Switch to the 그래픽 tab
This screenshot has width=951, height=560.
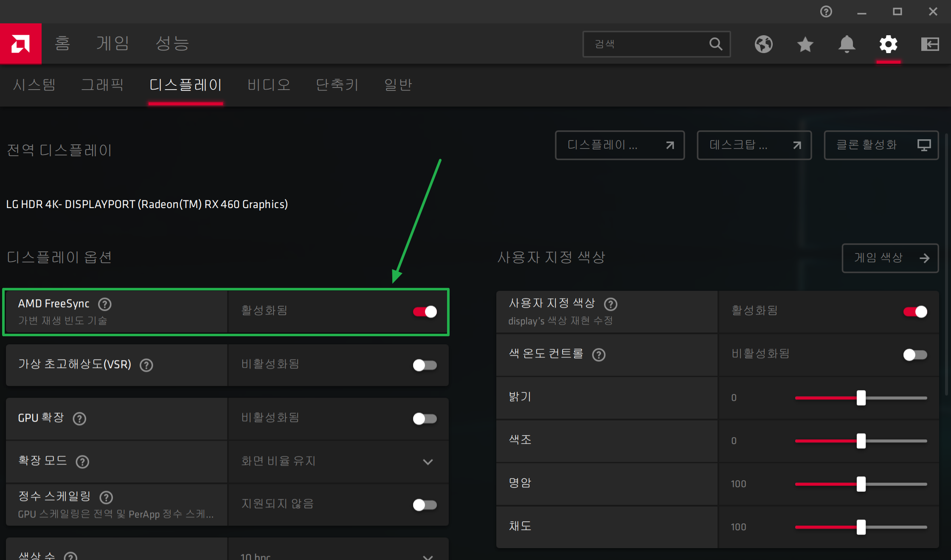[102, 85]
